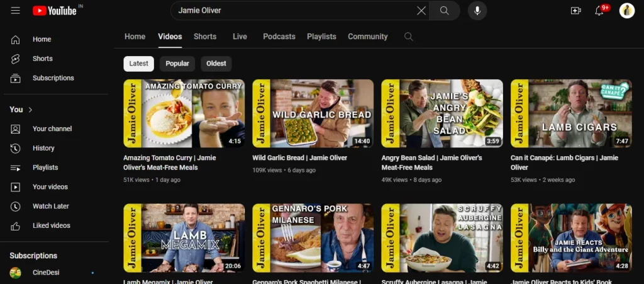This screenshot has width=644, height=284.
Task: Click the Playlists icon in sidebar
Action: click(15, 168)
